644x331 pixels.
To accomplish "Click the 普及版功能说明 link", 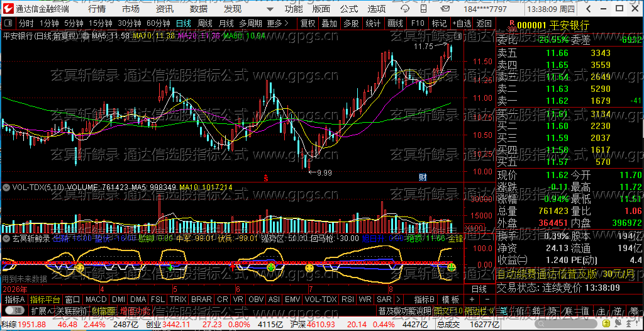I will [x=404, y=310].
